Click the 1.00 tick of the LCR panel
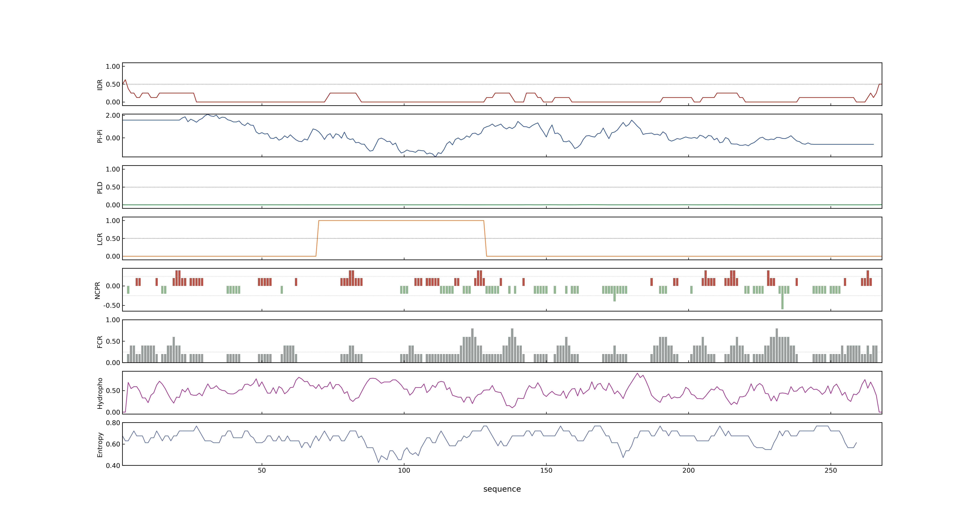The height and width of the screenshot is (523, 980). point(113,221)
